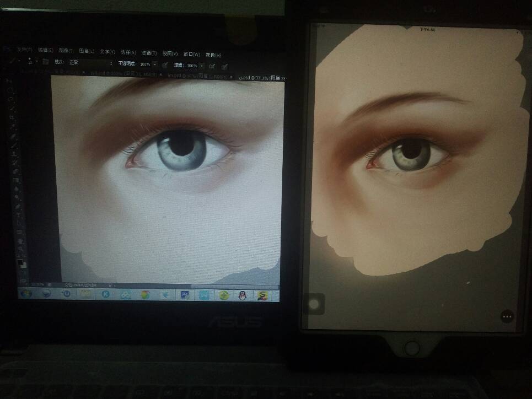Click the 不透明度 100% value field
Viewport: 532px width, 399px height.
(x=145, y=64)
